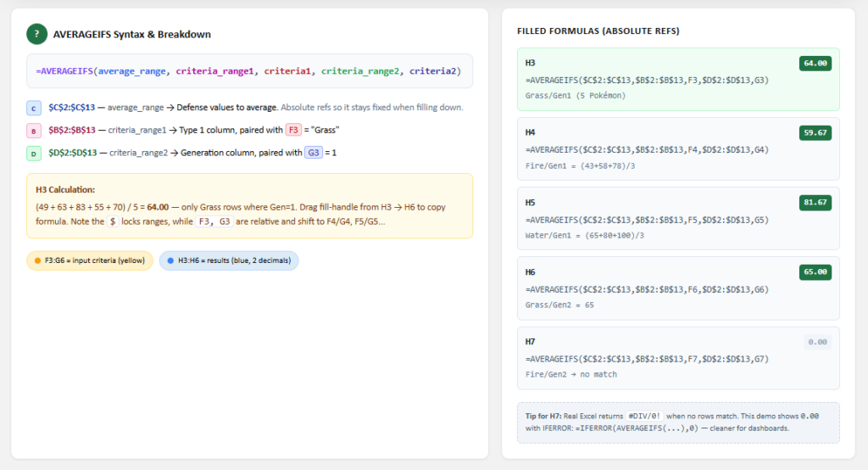The width and height of the screenshot is (868, 470).
Task: Click the 'Grass/Gen2 = 65' note
Action: point(559,305)
